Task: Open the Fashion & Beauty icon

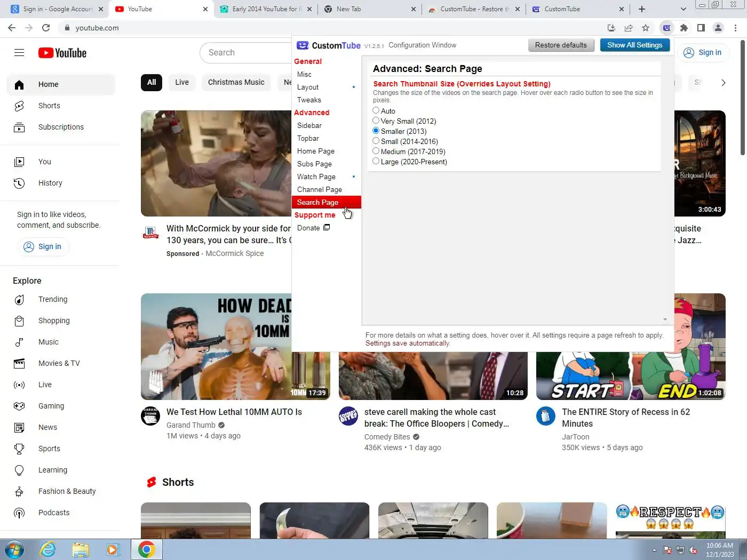Action: tap(19, 491)
